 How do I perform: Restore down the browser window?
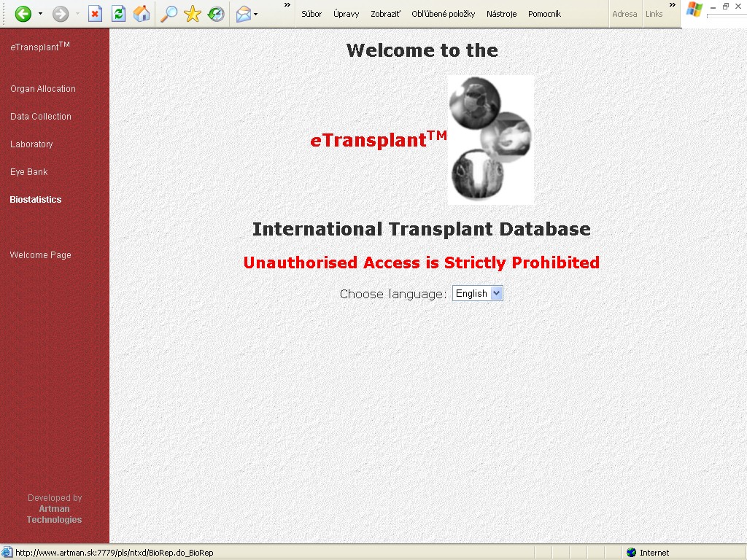coord(726,6)
